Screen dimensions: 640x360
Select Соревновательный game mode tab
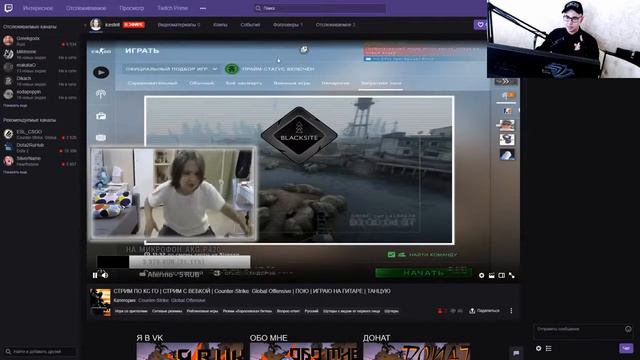[153, 83]
